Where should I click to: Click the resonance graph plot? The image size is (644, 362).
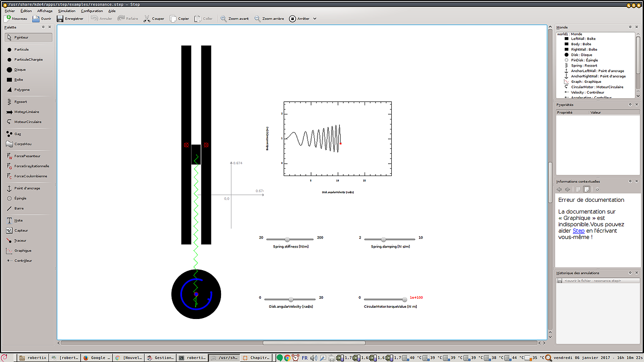[x=337, y=138]
